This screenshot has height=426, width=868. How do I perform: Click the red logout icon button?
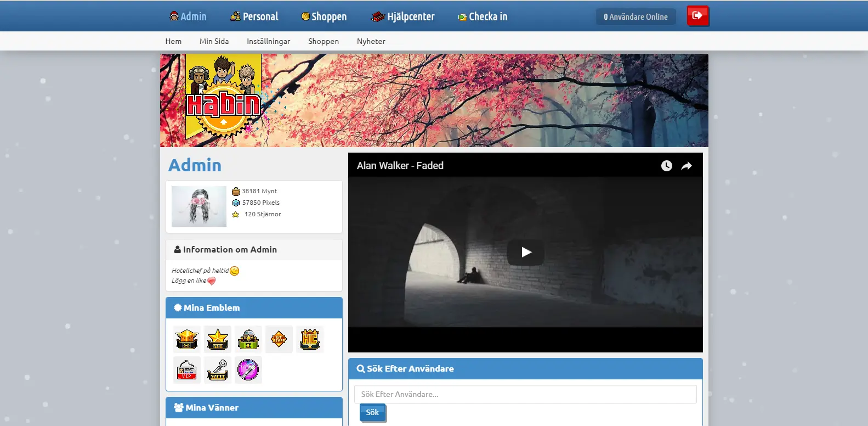pos(697,16)
